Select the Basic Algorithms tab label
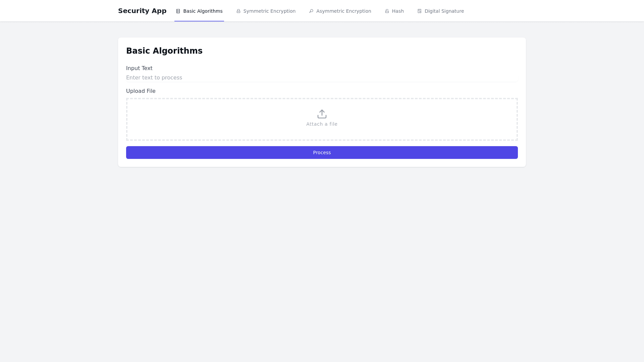The height and width of the screenshot is (362, 644). [x=203, y=11]
